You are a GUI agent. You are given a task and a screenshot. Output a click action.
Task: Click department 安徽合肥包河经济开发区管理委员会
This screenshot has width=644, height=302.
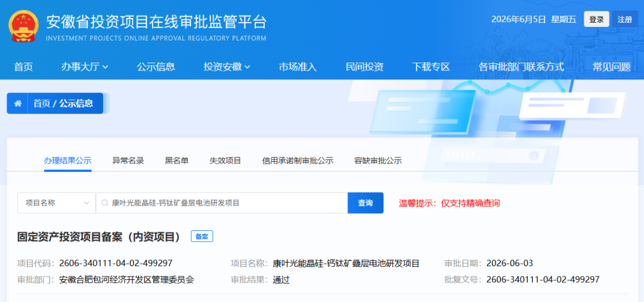[126, 280]
